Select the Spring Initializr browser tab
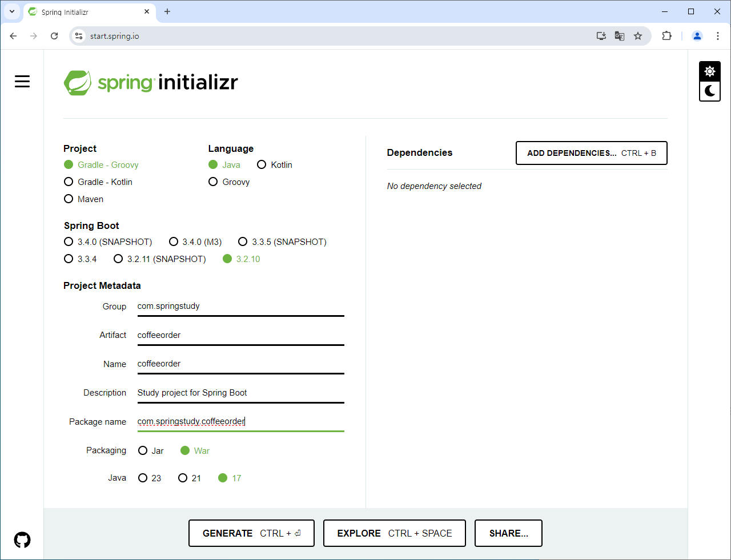731x560 pixels. tap(90, 12)
